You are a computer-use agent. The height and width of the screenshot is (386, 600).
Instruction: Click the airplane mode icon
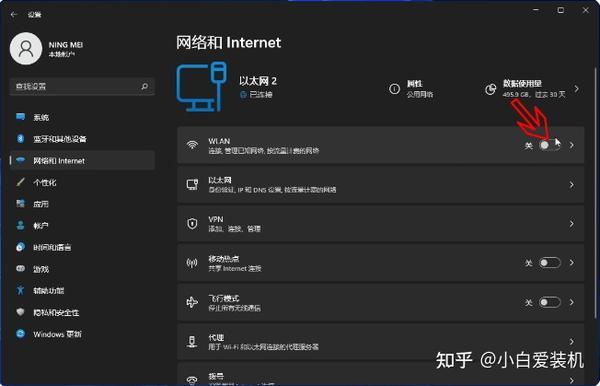click(x=192, y=303)
